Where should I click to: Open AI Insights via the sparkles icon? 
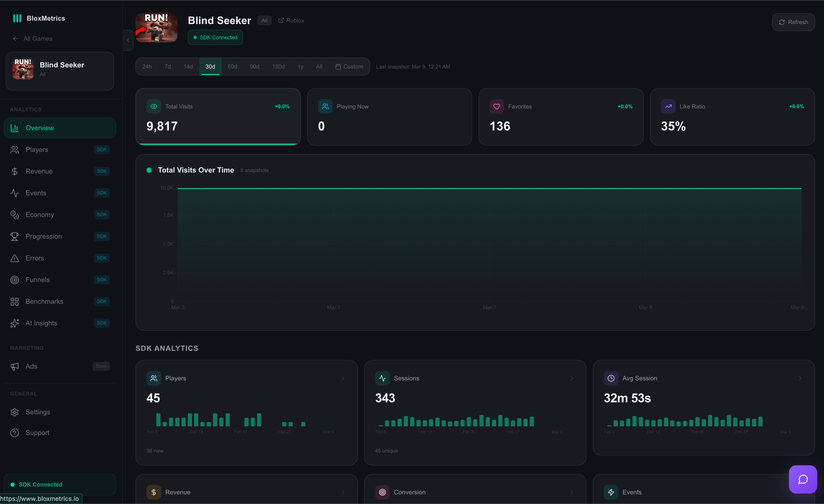click(x=15, y=323)
